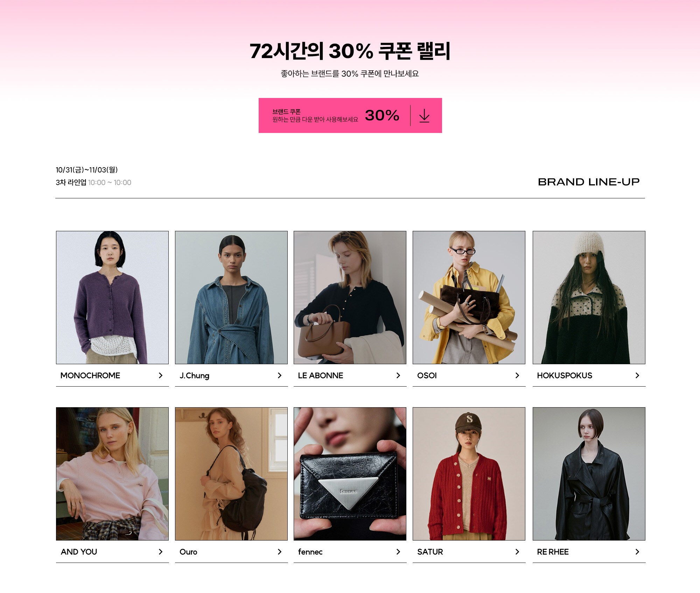
Task: Open Ouro using its arrow icon
Action: [x=280, y=552]
